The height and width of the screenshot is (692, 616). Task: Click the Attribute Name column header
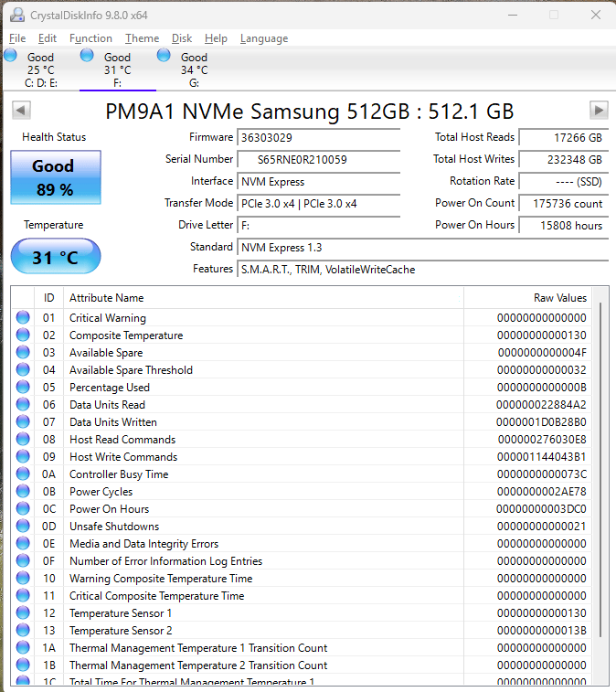tap(263, 298)
